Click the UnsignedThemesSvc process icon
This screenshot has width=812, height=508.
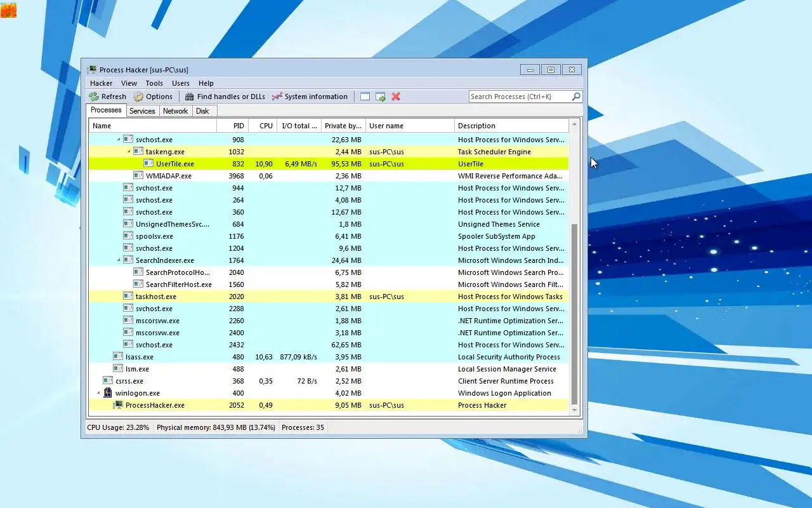click(128, 224)
